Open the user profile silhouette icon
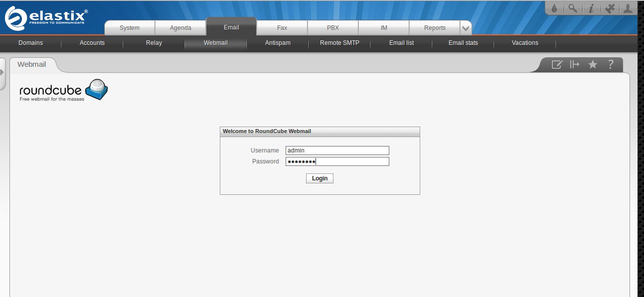Screen dimensions: 644x297 [x=628, y=8]
